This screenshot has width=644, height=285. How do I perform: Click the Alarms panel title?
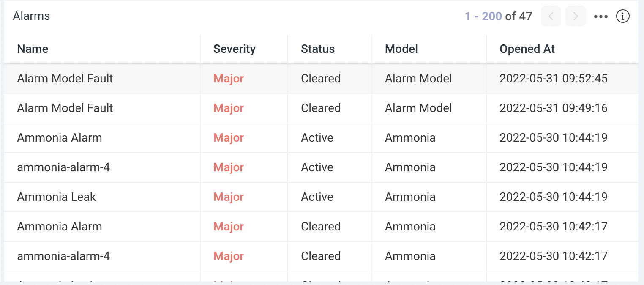click(x=31, y=16)
